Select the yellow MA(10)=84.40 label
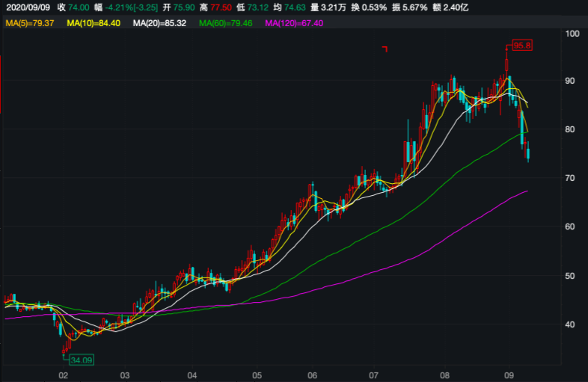 click(94, 24)
